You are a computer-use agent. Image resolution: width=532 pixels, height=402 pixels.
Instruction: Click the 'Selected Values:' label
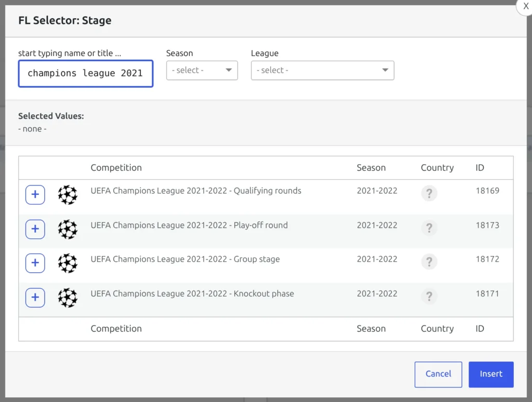coord(51,116)
